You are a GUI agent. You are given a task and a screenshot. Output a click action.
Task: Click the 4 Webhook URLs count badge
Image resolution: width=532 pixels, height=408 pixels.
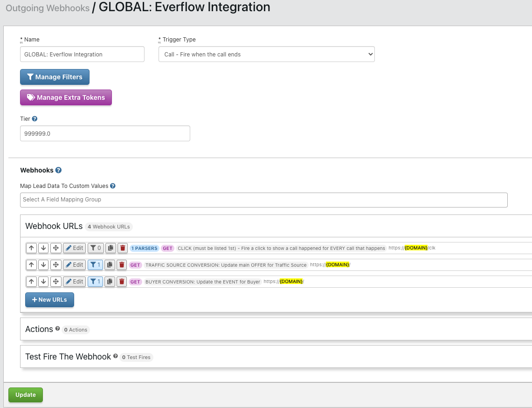pyautogui.click(x=109, y=227)
